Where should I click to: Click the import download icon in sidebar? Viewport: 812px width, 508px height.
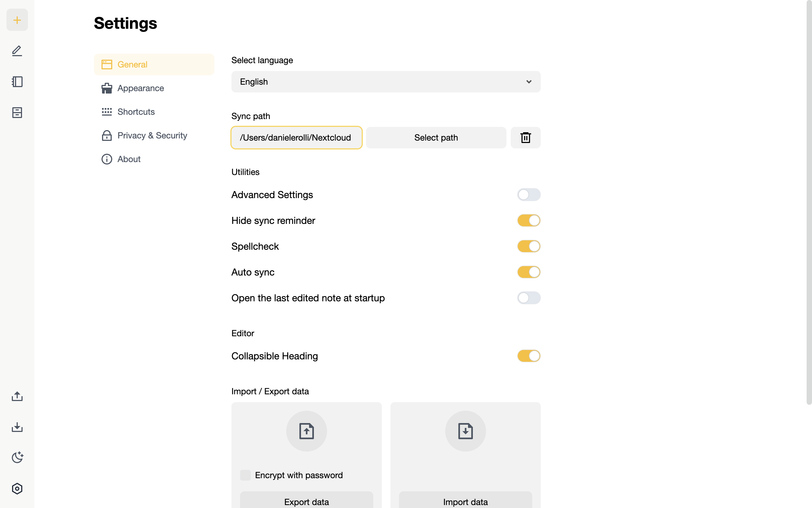point(17,427)
